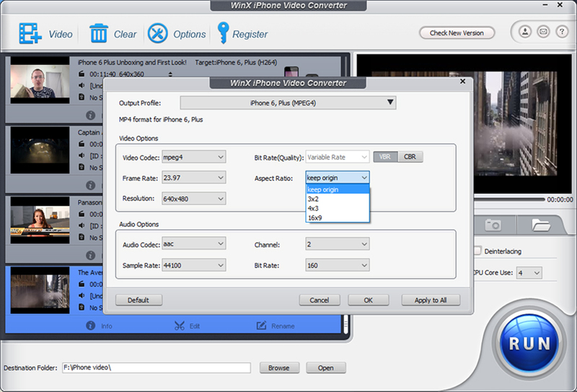This screenshot has width=577, height=392.
Task: Click the Register key icon
Action: point(223,33)
